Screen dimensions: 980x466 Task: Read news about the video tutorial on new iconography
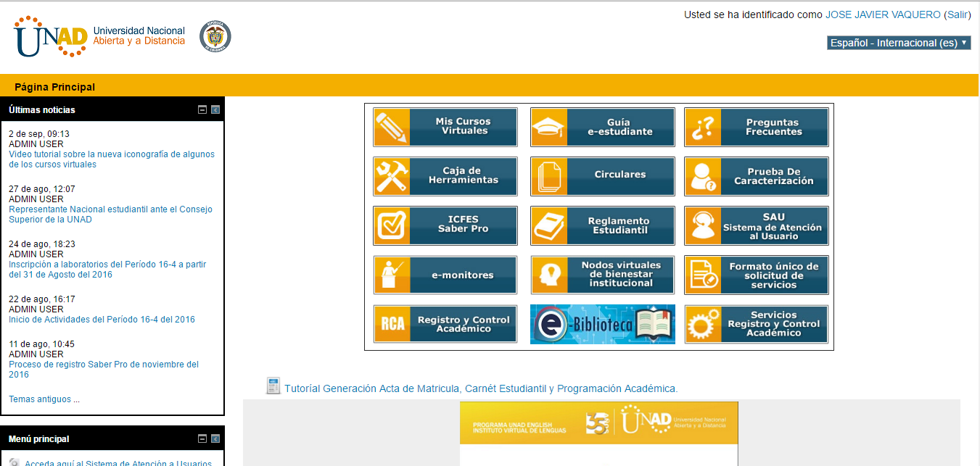coord(112,159)
